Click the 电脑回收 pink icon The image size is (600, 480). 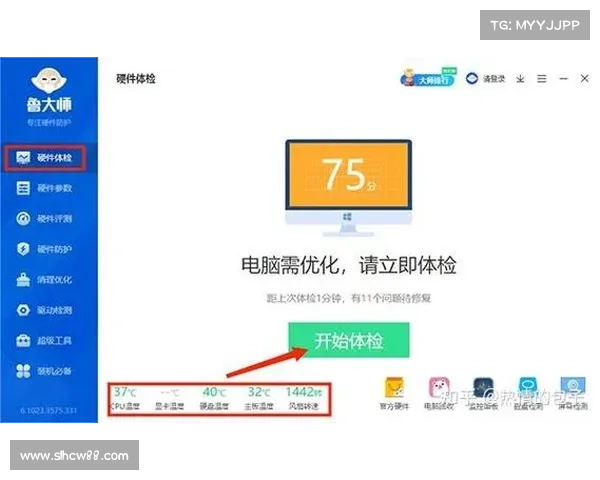[x=438, y=388]
